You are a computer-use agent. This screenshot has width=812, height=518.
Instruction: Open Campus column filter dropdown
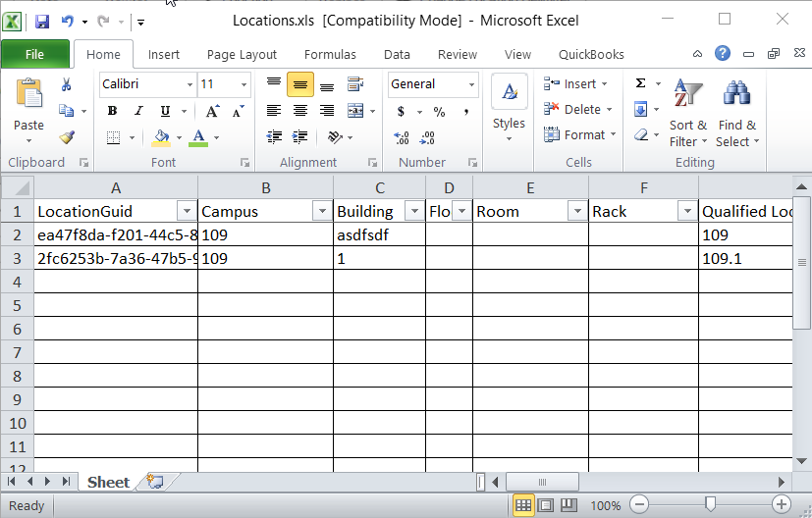coord(322,211)
